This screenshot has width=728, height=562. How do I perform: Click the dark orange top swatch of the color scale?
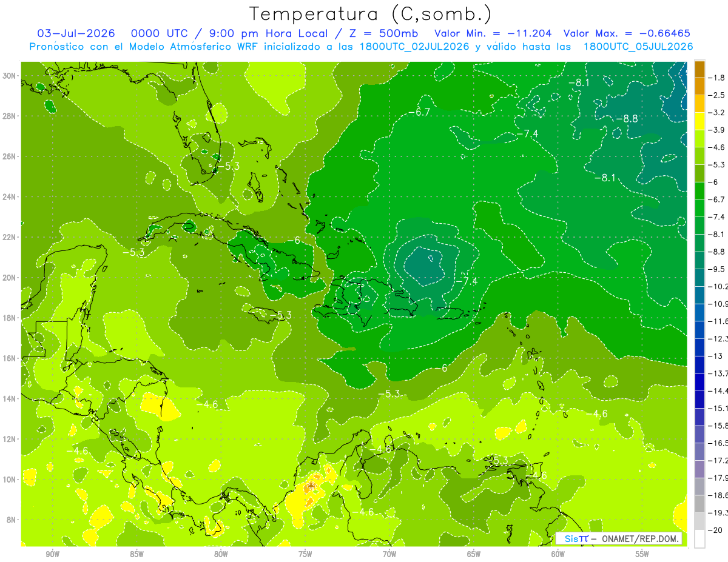tap(699, 70)
